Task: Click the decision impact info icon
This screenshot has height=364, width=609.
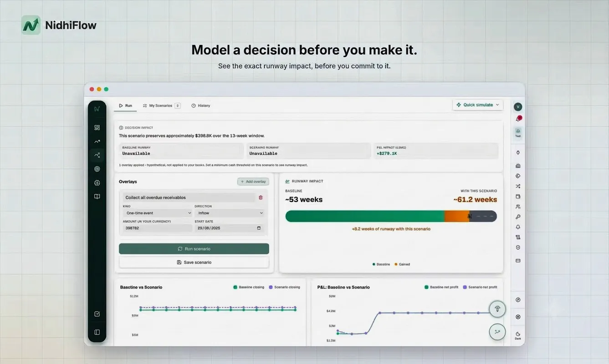Action: tap(121, 128)
